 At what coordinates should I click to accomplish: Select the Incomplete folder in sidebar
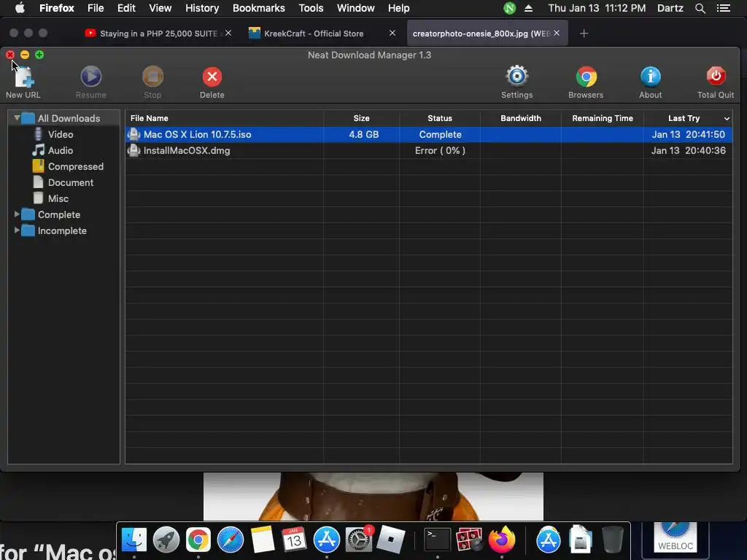click(62, 230)
